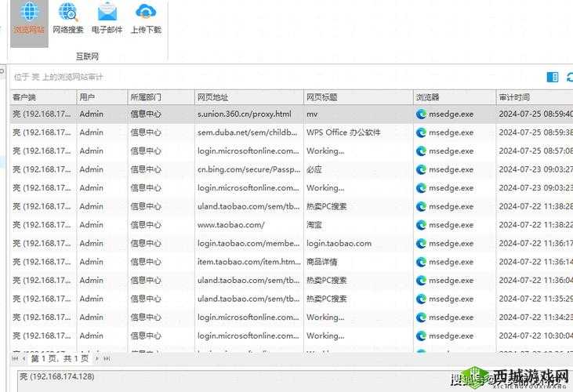Select the cn.bing.com/secure row
The height and width of the screenshot is (392, 573).
tap(247, 169)
